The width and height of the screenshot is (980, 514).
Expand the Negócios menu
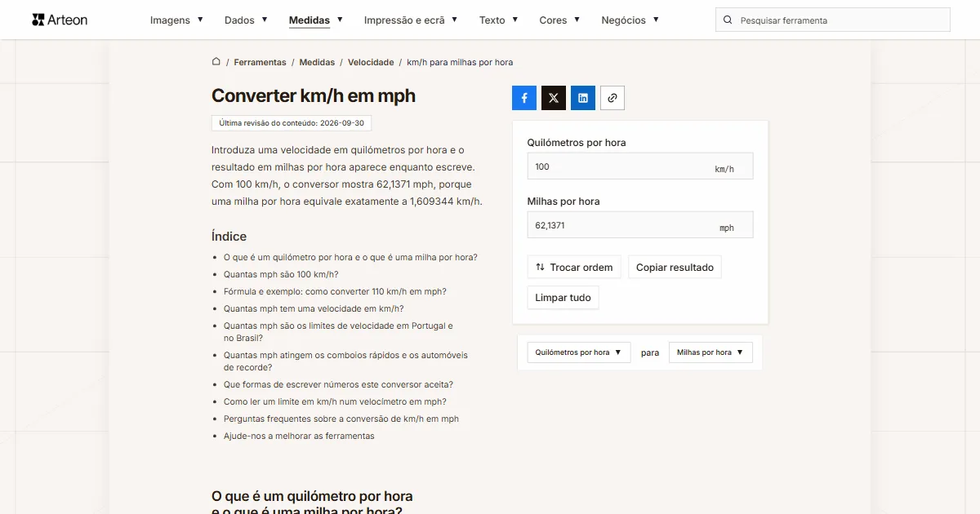click(x=630, y=20)
